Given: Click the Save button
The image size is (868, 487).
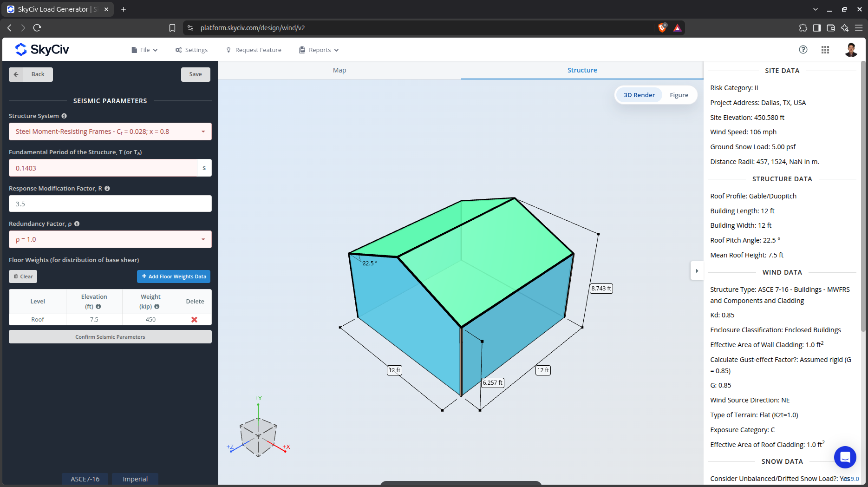Looking at the screenshot, I should pyautogui.click(x=196, y=74).
